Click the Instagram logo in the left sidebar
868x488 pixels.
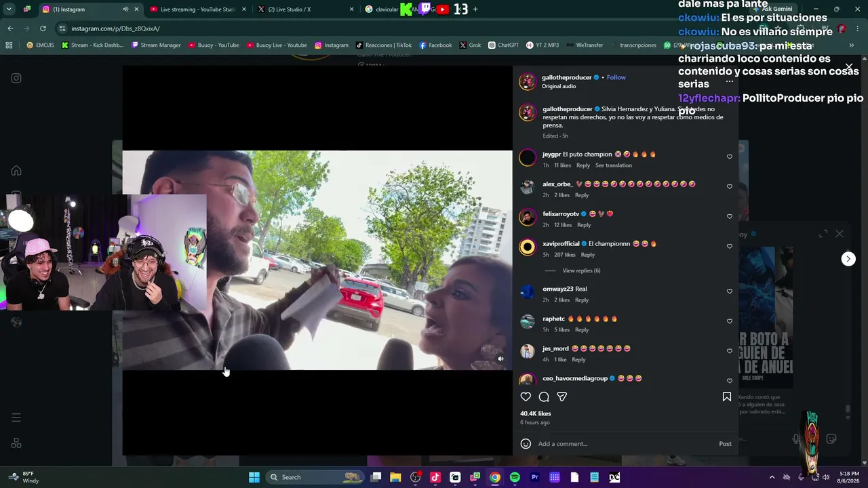tap(16, 78)
